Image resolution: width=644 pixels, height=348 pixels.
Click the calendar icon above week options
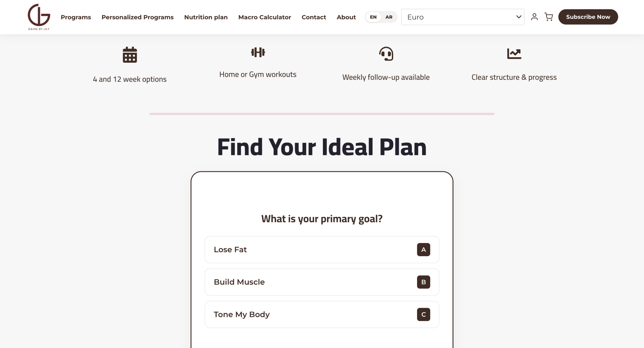pyautogui.click(x=130, y=55)
